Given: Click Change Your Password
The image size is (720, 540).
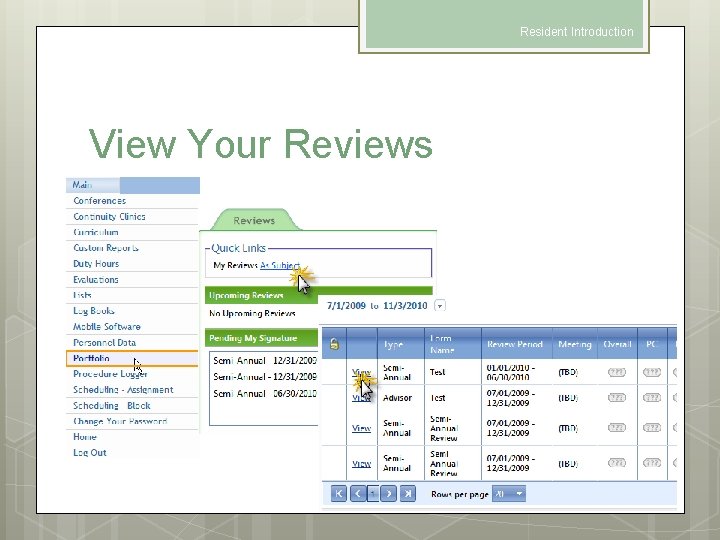Looking at the screenshot, I should tap(120, 421).
